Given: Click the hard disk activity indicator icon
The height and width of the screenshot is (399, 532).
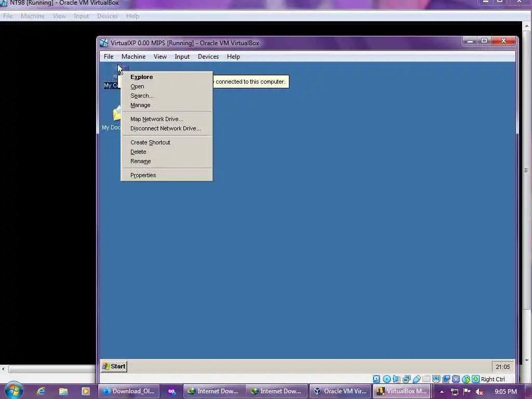Looking at the screenshot, I should pyautogui.click(x=377, y=379).
